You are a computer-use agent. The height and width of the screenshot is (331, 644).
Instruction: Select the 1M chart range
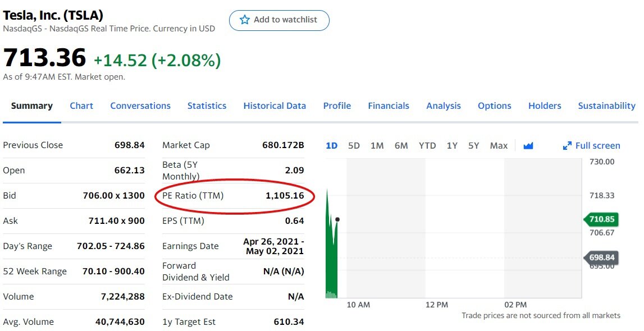click(x=377, y=146)
